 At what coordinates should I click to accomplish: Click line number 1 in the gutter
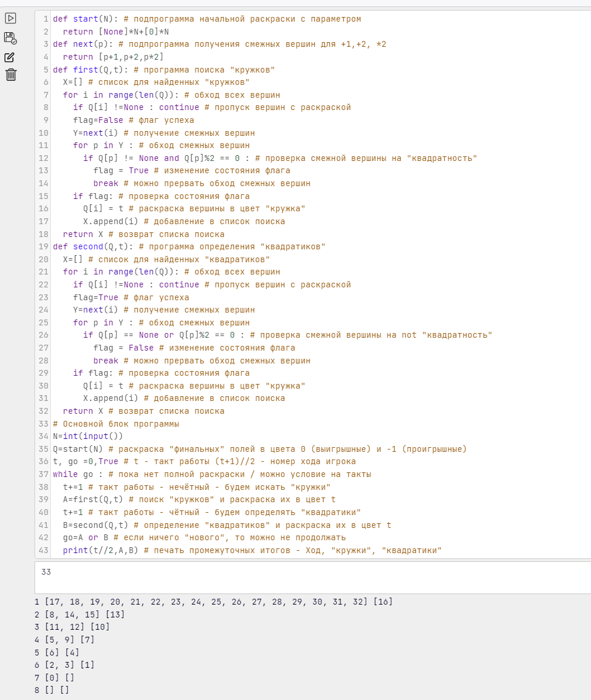[46, 19]
